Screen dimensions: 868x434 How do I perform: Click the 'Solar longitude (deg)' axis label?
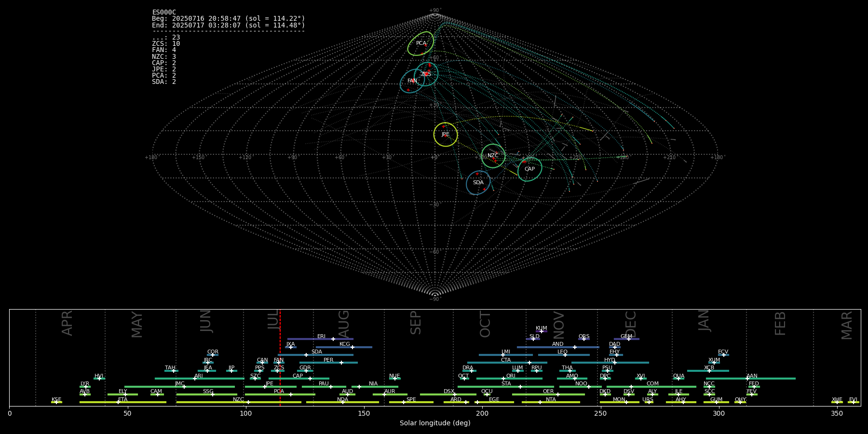point(435,423)
